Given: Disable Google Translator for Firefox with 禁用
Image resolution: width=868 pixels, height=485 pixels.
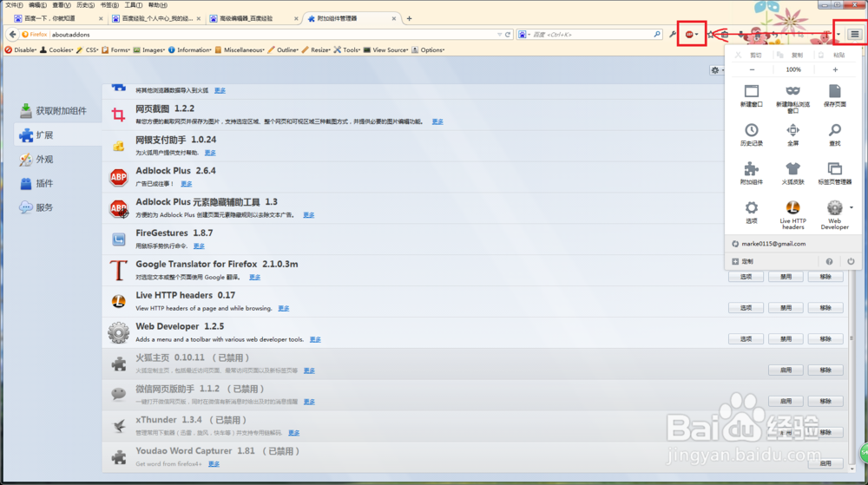Looking at the screenshot, I should (x=786, y=277).
